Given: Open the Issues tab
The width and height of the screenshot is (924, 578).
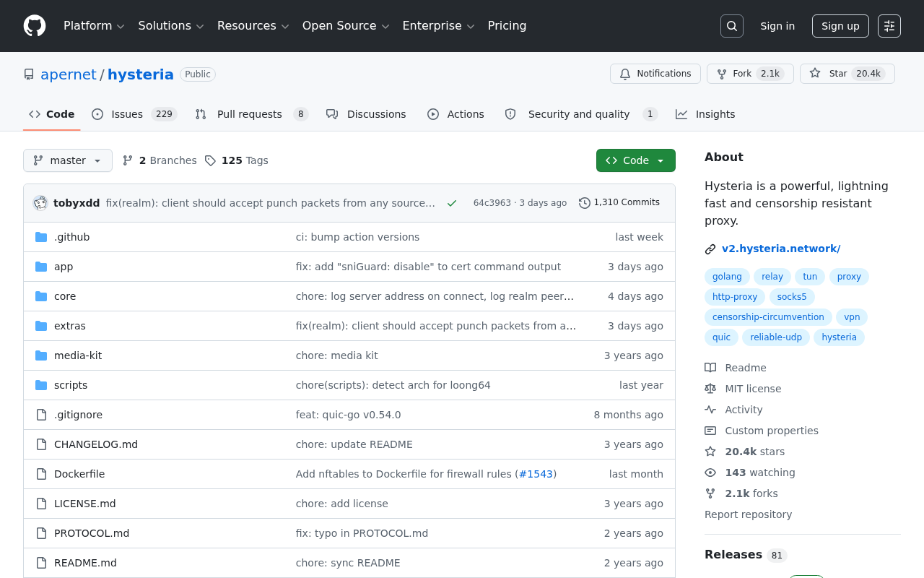Looking at the screenshot, I should (x=134, y=114).
